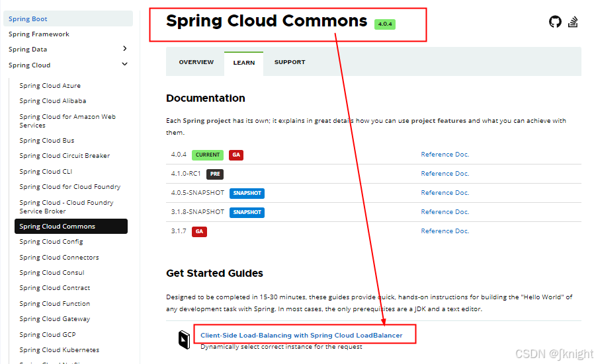Select Spring Boot in the sidebar

tap(68, 18)
